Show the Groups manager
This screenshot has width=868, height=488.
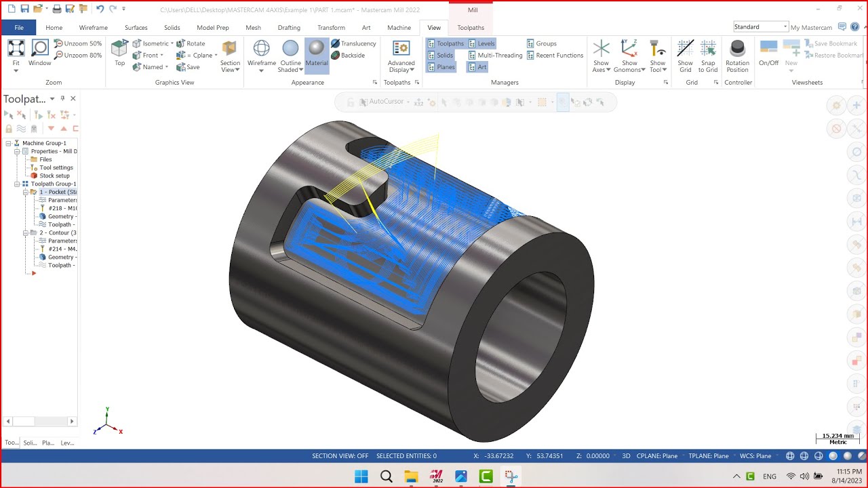click(x=541, y=43)
